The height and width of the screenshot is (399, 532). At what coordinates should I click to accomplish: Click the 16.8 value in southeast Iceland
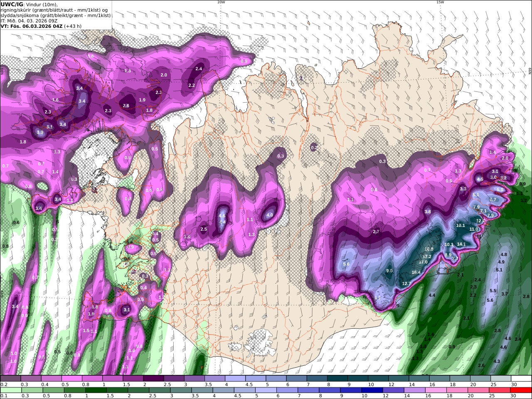429,249
